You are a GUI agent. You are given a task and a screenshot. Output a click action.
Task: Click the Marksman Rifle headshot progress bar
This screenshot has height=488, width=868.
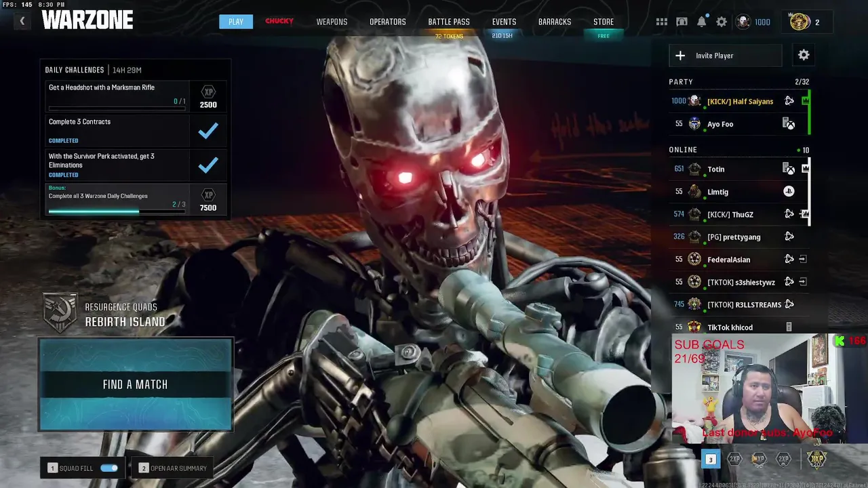point(117,108)
